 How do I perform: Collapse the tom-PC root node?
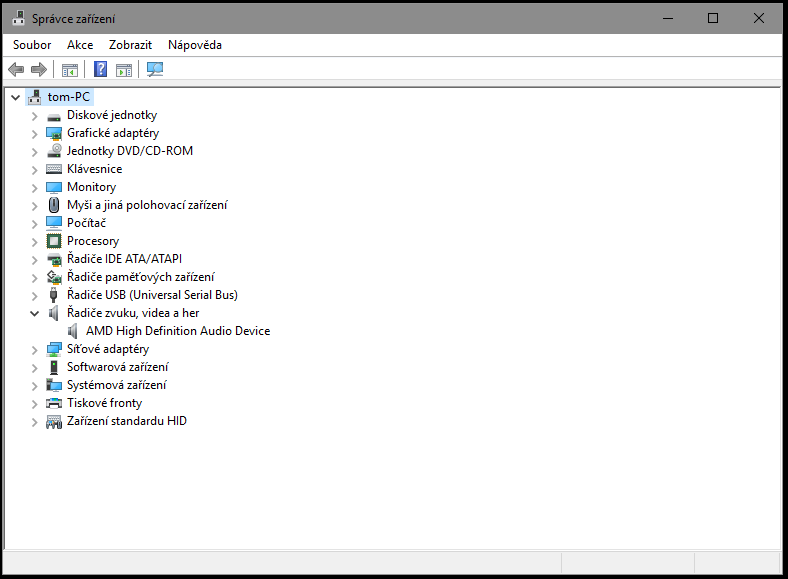click(16, 98)
